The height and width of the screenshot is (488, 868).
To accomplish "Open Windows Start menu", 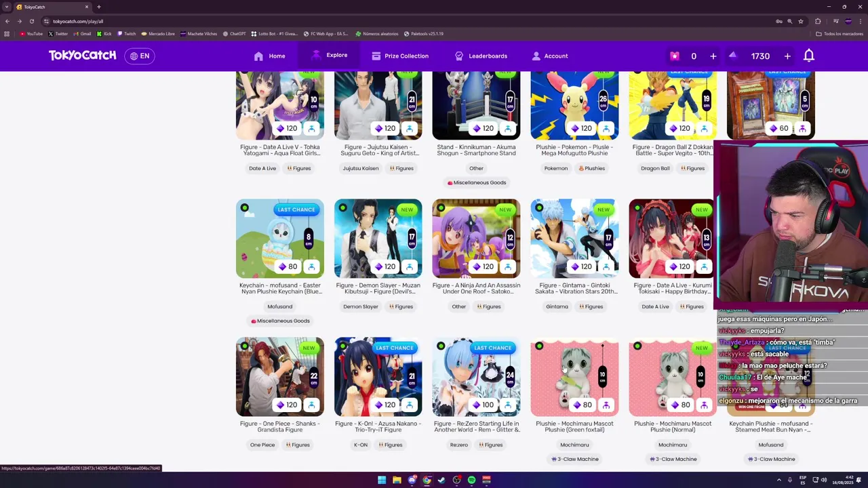I will 382,480.
